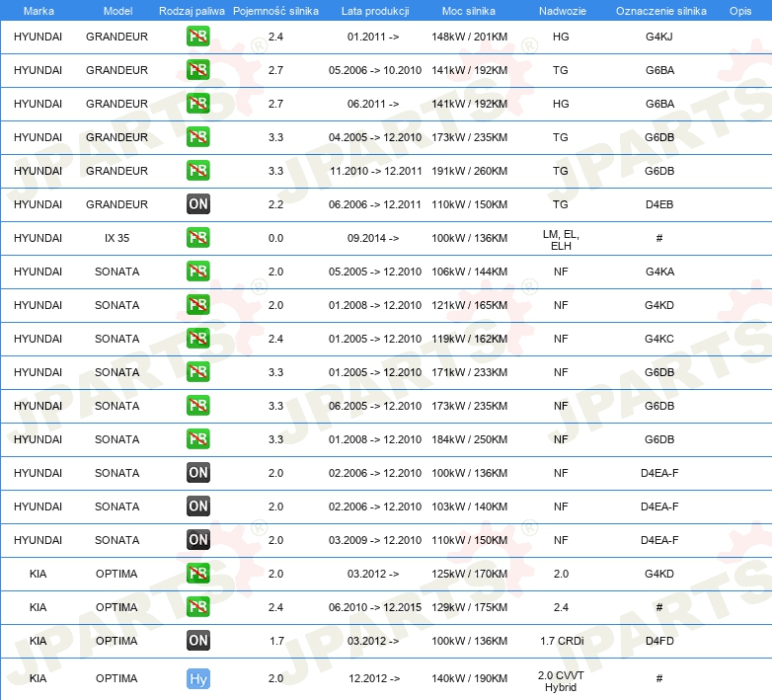Click the Marka column header
772x700 pixels.
pos(39,11)
